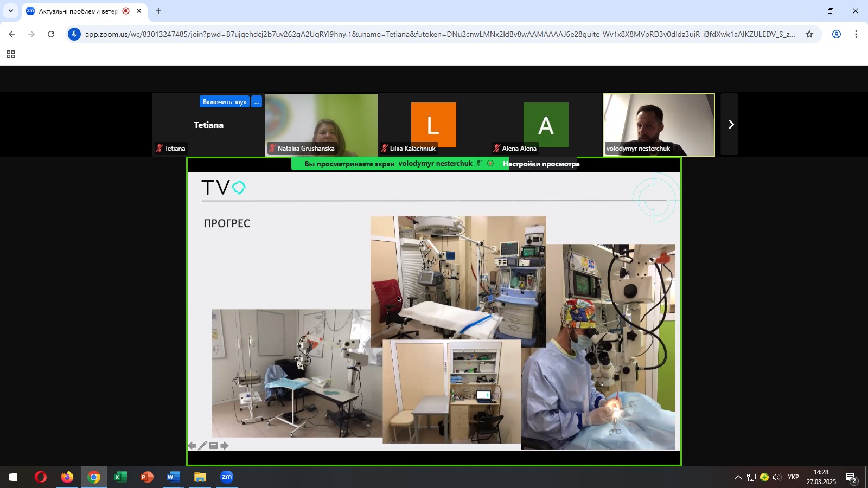Open File Explorer from the taskbar
Screen dimensions: 868x488
(x=200, y=478)
